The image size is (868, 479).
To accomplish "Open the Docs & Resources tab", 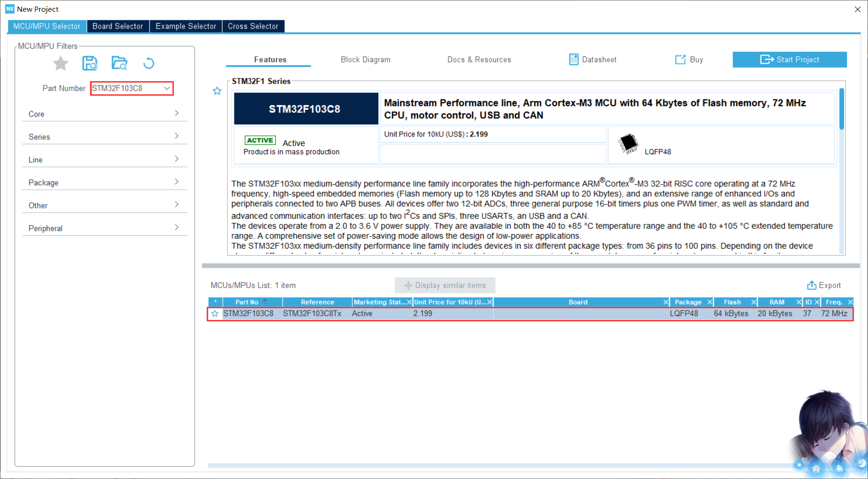I will click(x=479, y=60).
